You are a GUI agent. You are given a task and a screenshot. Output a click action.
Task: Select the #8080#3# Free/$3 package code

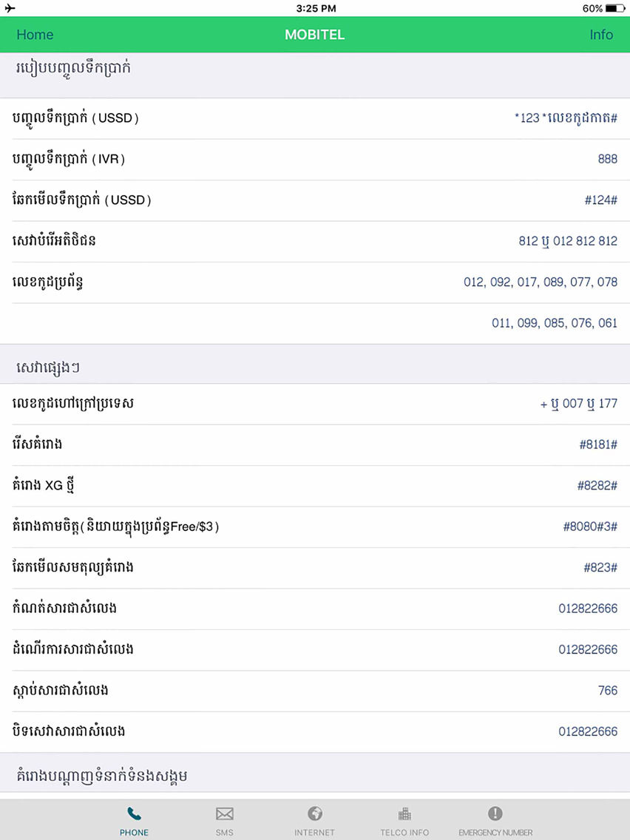590,527
